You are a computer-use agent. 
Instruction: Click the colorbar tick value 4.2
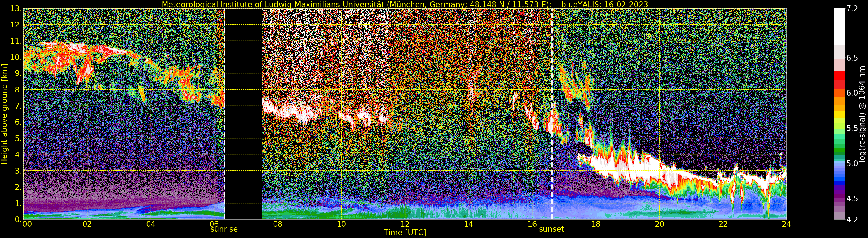coord(852,220)
